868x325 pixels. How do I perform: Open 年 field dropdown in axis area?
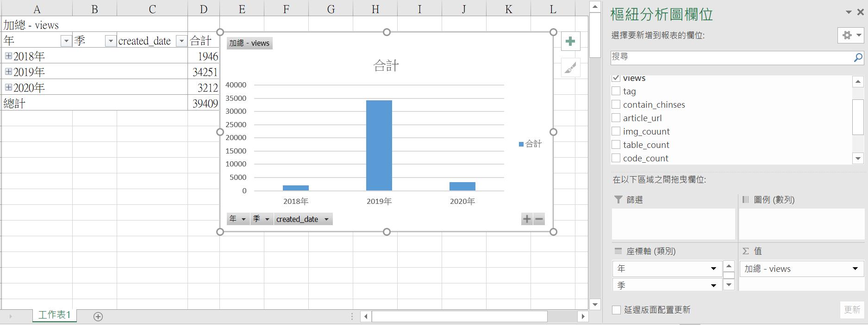[x=713, y=269]
